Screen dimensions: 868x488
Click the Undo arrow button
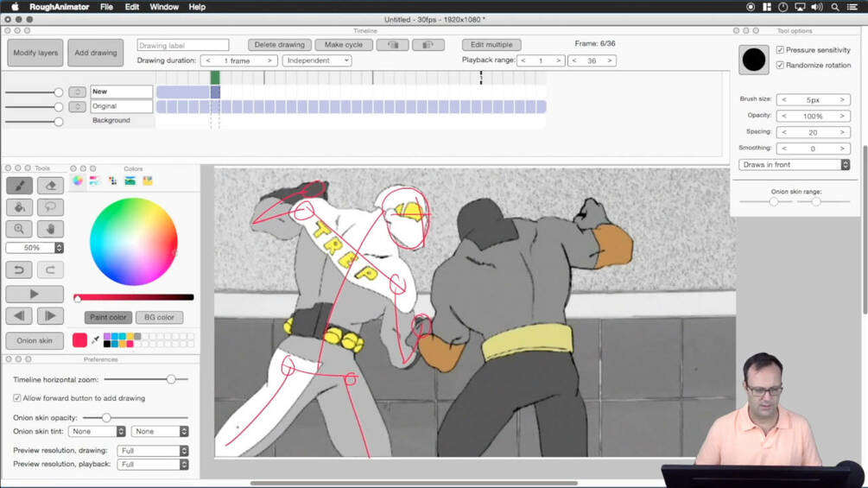tap(19, 270)
